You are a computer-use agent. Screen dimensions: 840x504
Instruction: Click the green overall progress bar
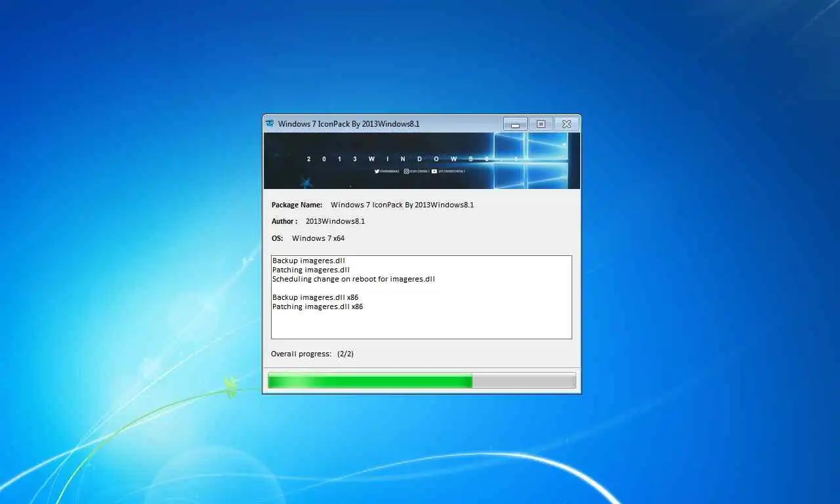422,381
